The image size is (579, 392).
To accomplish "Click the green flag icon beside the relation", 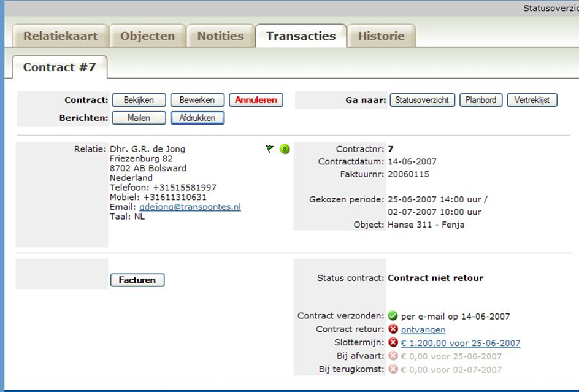I will pos(269,148).
